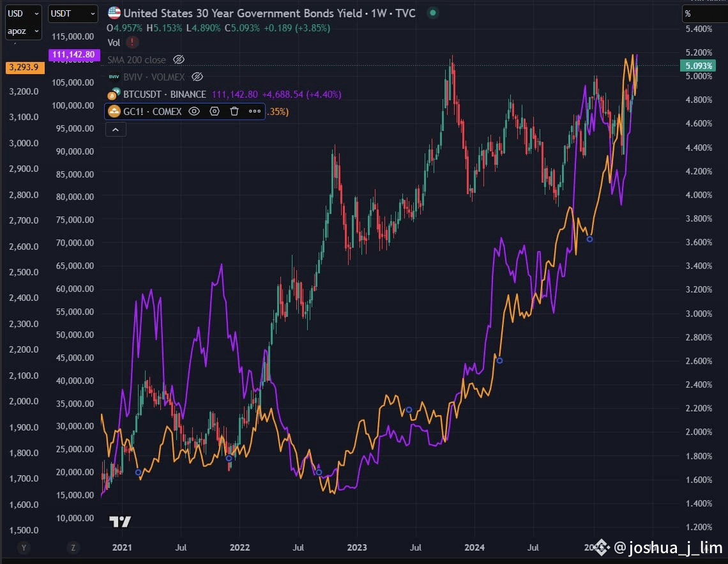Image resolution: width=728 pixels, height=564 pixels.
Task: Click BTC price 111,142.80 in legend row
Action: (234, 95)
